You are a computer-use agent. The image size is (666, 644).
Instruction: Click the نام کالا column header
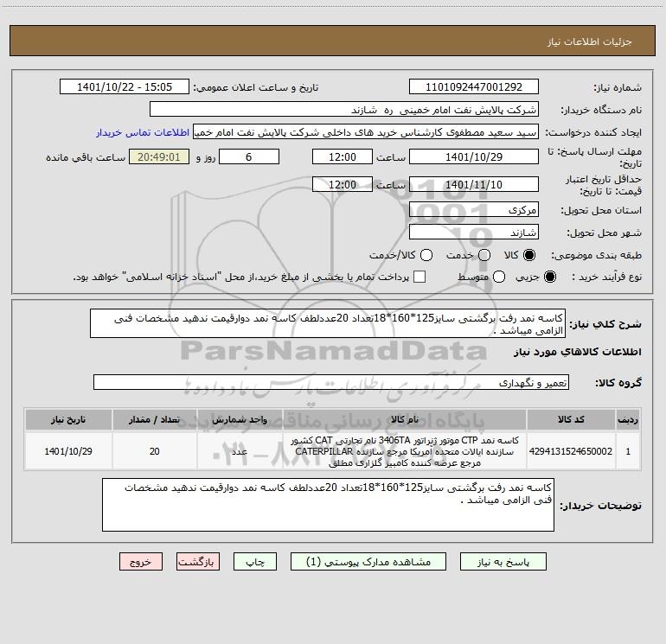405,419
